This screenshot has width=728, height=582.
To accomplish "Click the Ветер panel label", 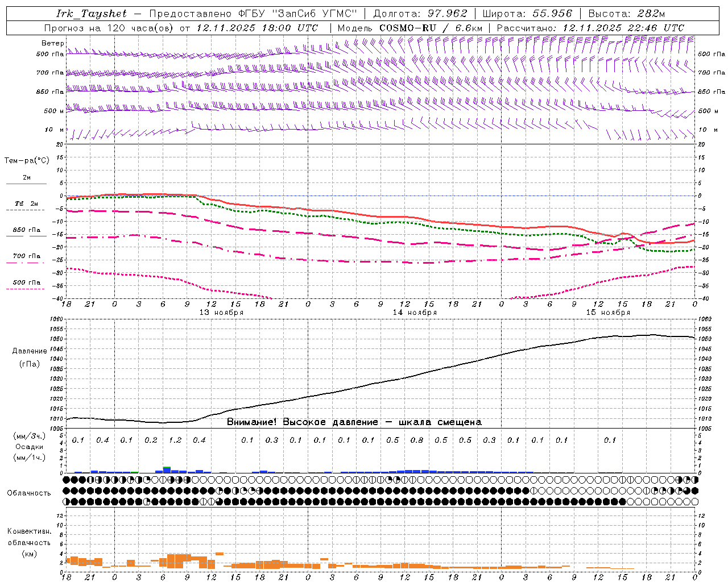I will click(53, 43).
